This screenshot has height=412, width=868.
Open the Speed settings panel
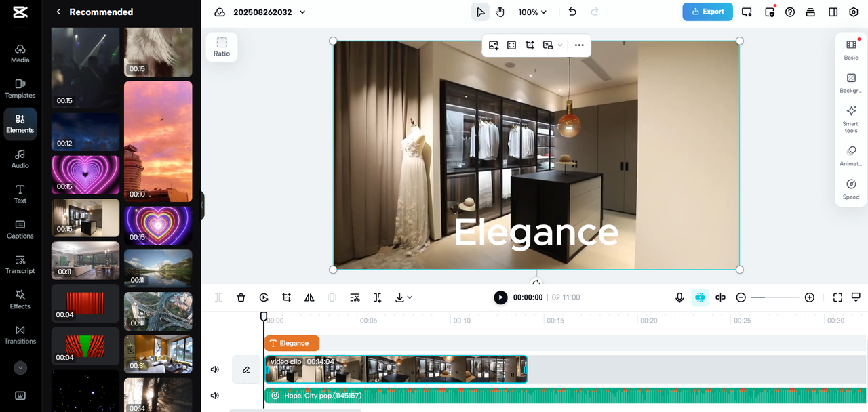click(851, 188)
